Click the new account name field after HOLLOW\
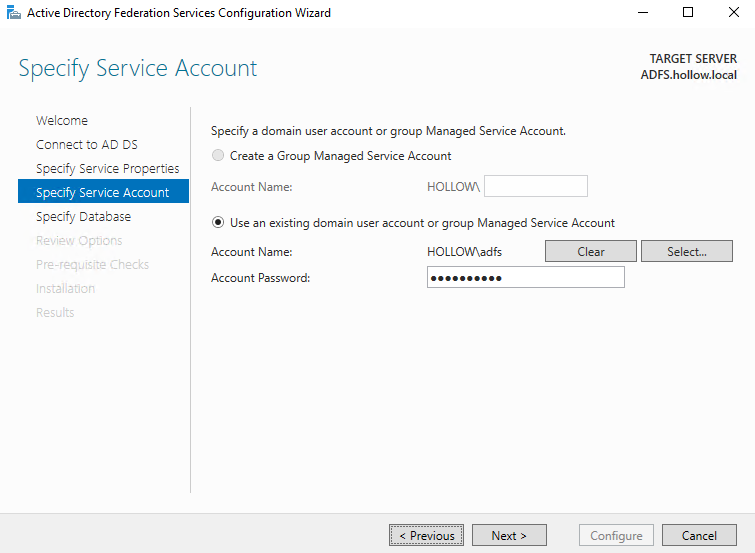 click(535, 186)
